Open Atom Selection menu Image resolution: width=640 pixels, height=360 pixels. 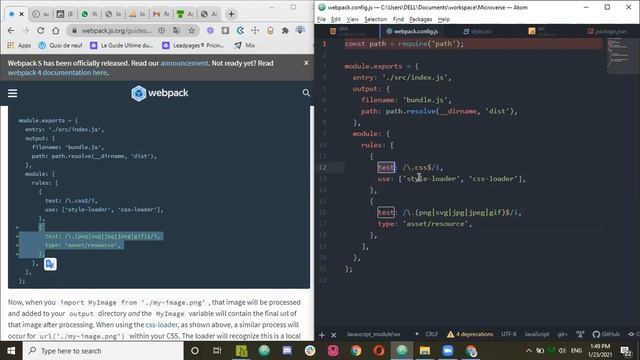(x=376, y=19)
